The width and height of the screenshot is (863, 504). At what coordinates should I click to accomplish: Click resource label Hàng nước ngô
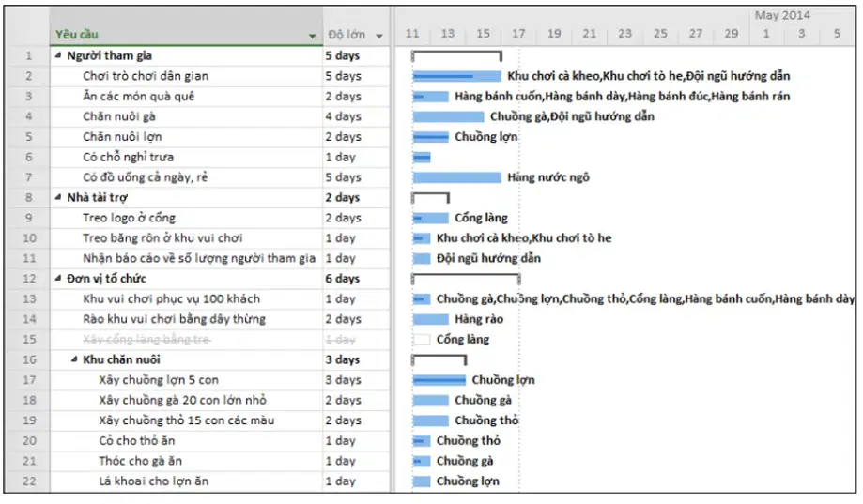point(548,177)
